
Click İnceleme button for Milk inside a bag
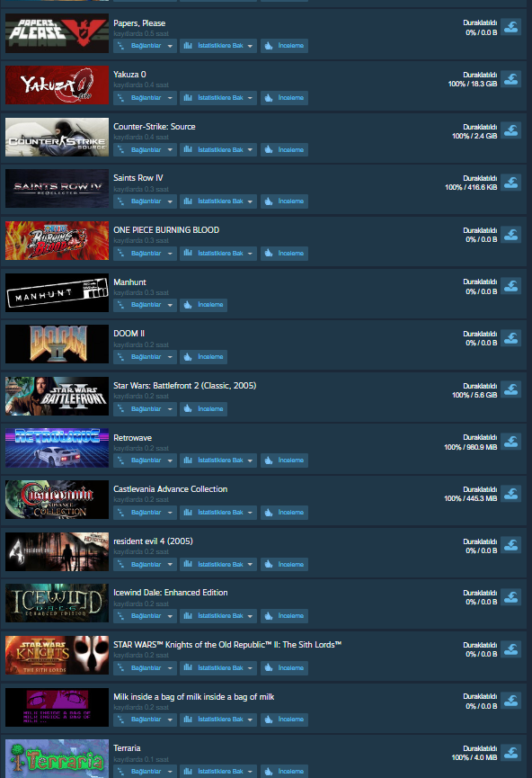click(x=284, y=720)
